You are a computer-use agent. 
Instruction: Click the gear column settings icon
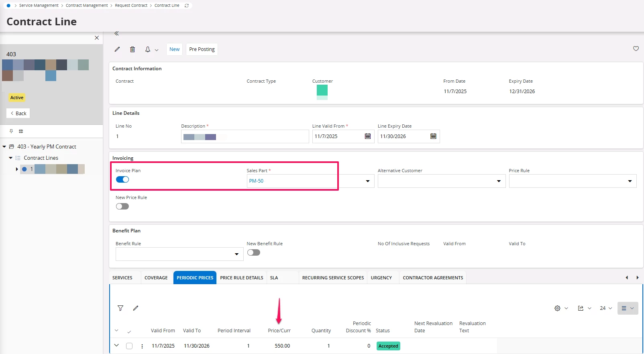point(557,308)
